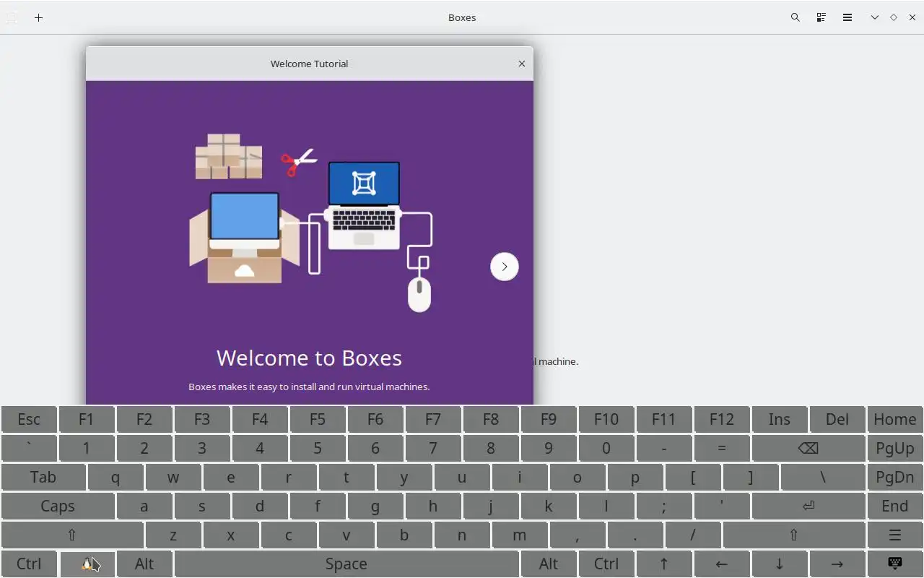Toggle the Ctrl key beside the up arrow
Viewport: 924px width, 578px height.
pyautogui.click(x=606, y=564)
